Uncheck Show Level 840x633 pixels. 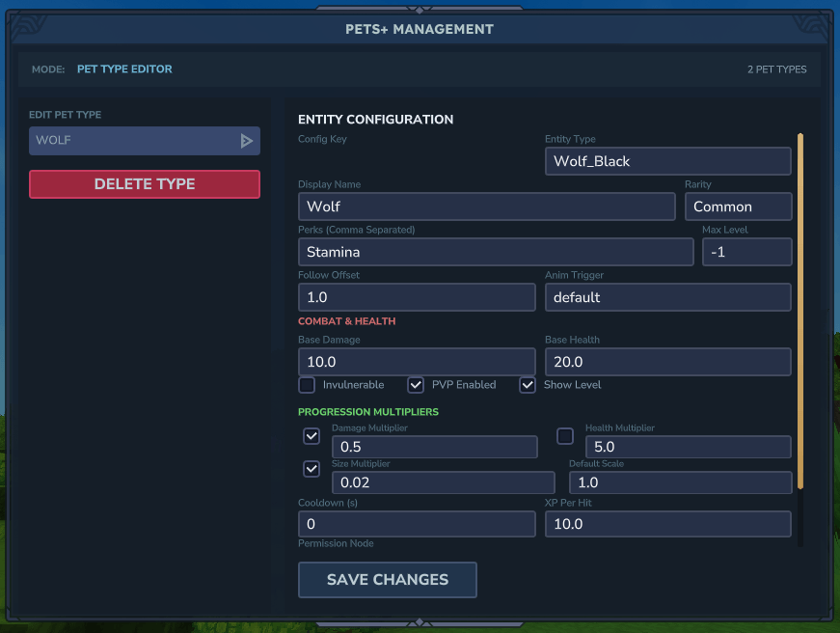pos(528,384)
